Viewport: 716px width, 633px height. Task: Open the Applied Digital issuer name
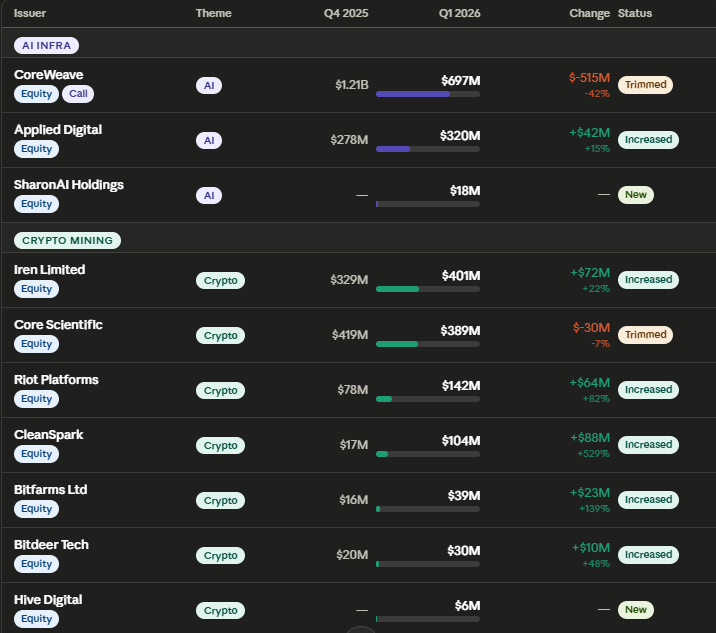[x=58, y=130]
